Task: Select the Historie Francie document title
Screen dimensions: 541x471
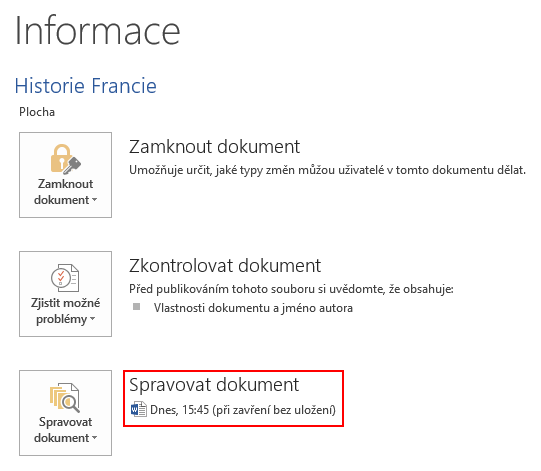Action: point(86,86)
